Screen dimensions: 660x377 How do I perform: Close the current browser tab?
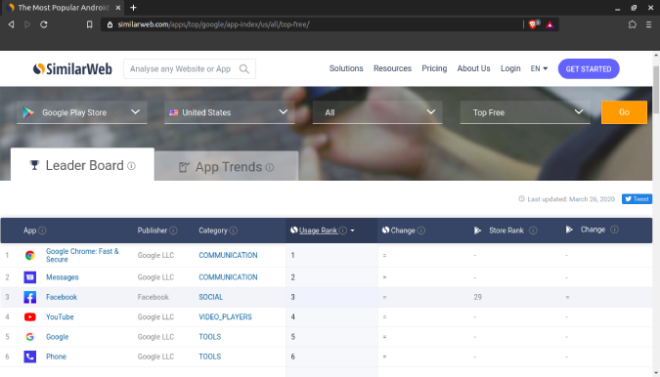coord(118,8)
